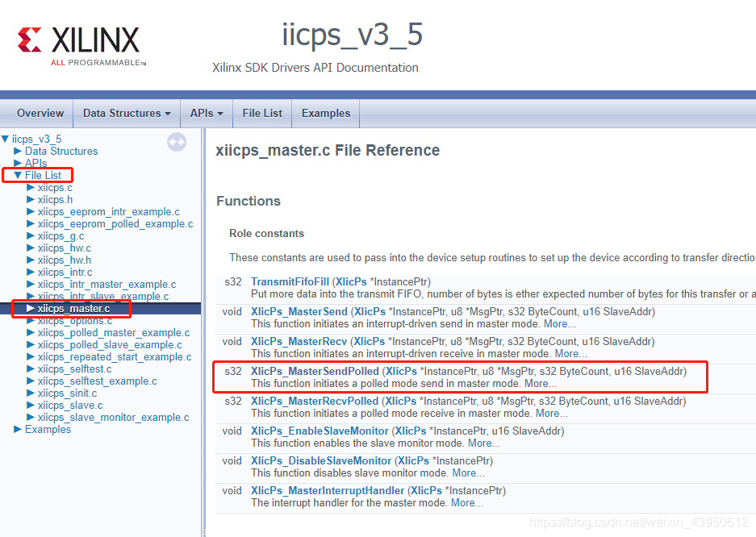Open the File List tab

tap(262, 113)
